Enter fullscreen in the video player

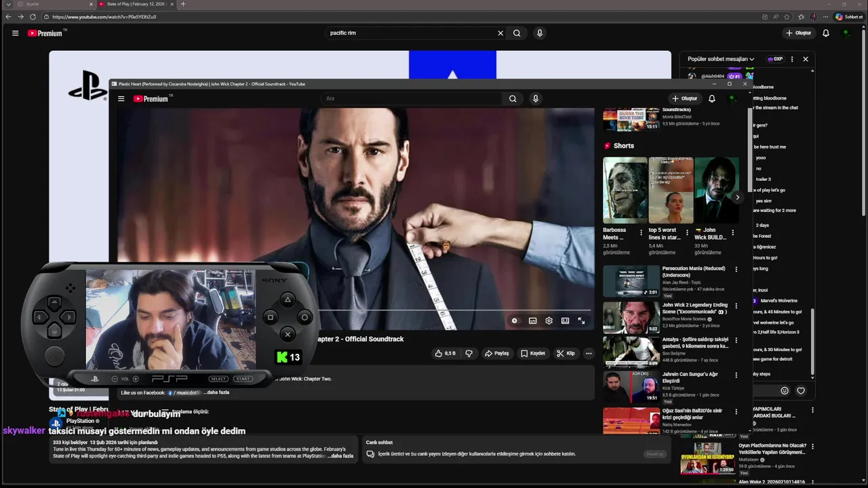click(581, 321)
